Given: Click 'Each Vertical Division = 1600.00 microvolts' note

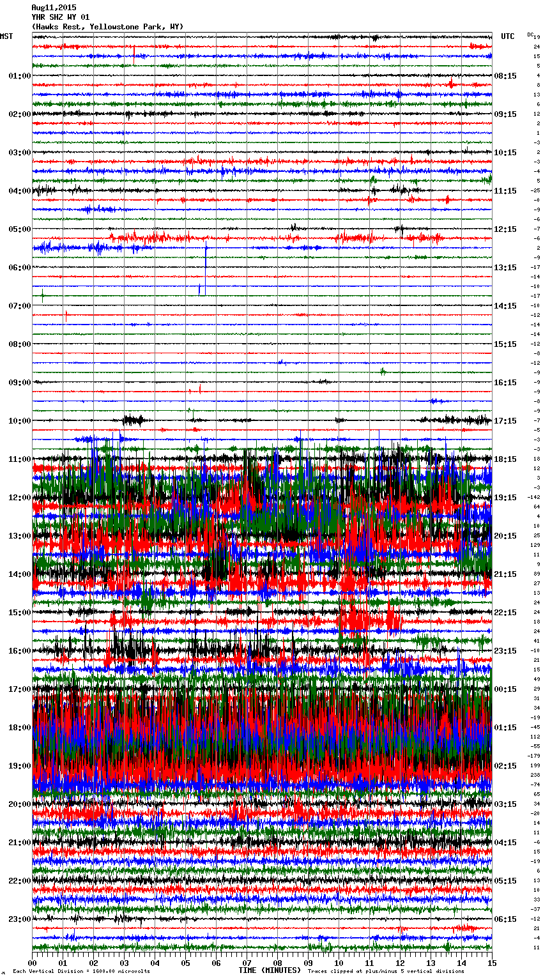Looking at the screenshot, I should (81, 971).
